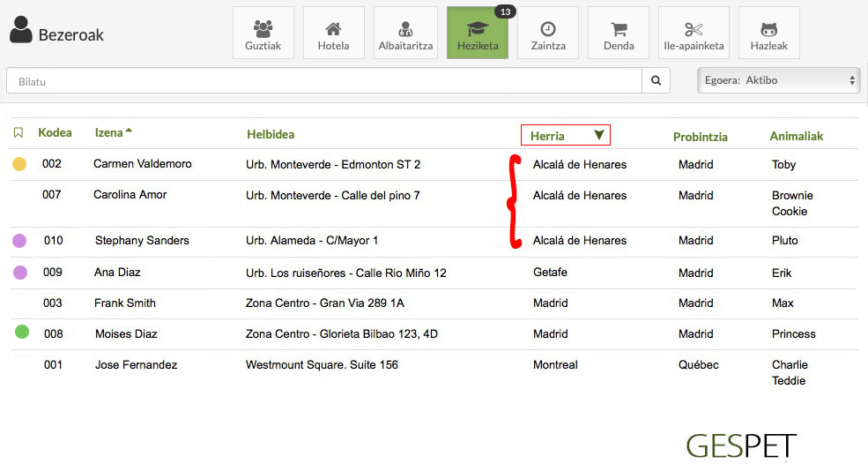Sort by the Probintzia column header
The height and width of the screenshot is (464, 868).
point(701,137)
